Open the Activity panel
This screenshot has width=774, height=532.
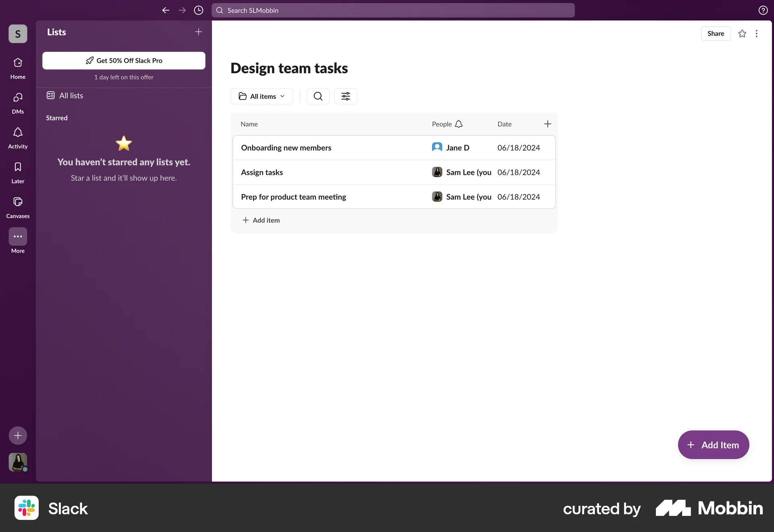[17, 137]
